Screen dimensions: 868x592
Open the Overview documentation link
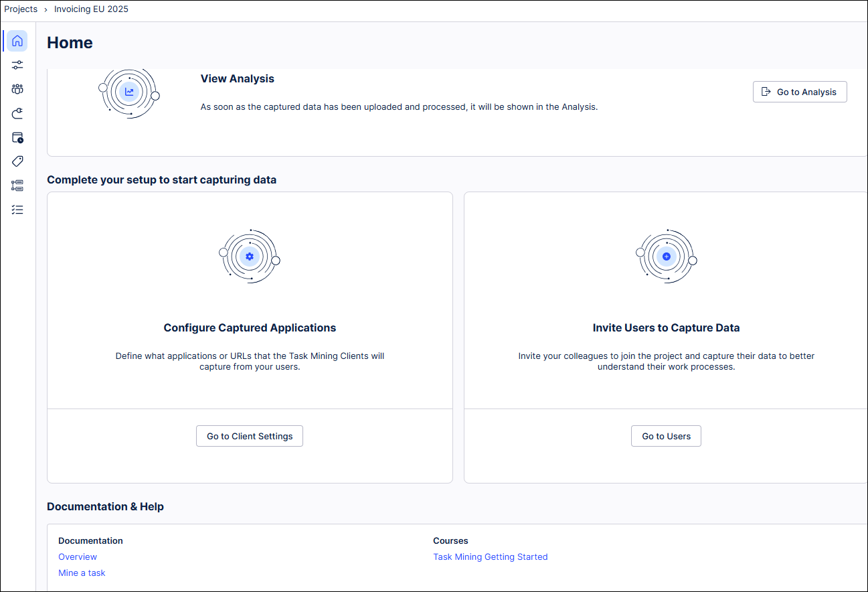pyautogui.click(x=77, y=557)
